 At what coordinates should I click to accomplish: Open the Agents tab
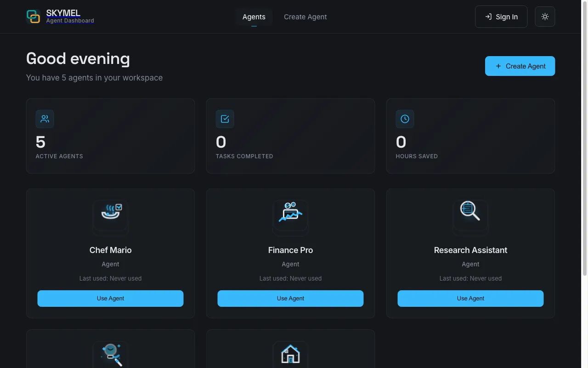(254, 17)
